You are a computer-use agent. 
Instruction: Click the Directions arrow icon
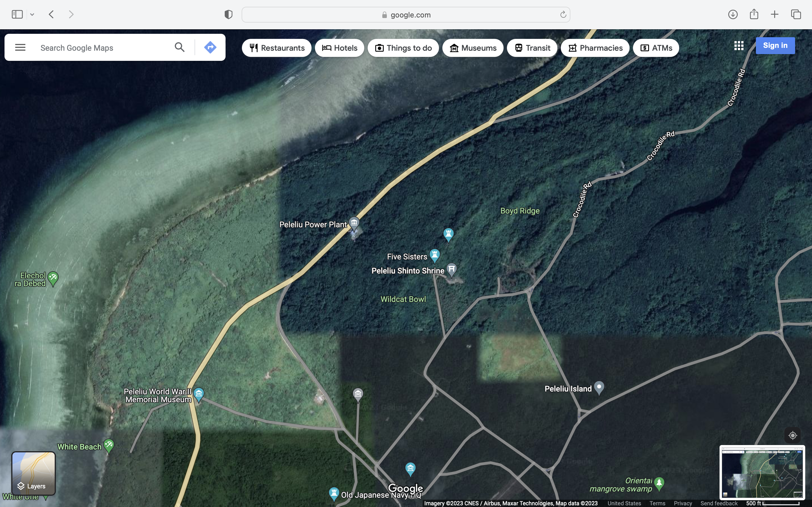coord(210,47)
